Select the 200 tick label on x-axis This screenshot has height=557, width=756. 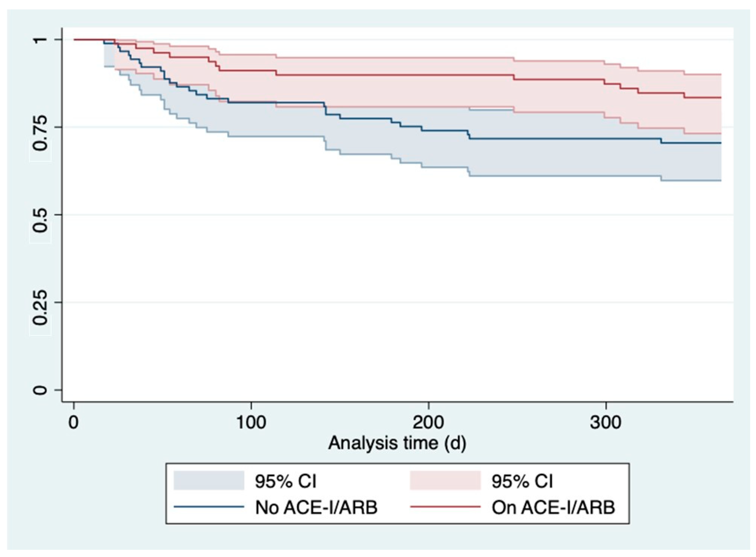(428, 422)
